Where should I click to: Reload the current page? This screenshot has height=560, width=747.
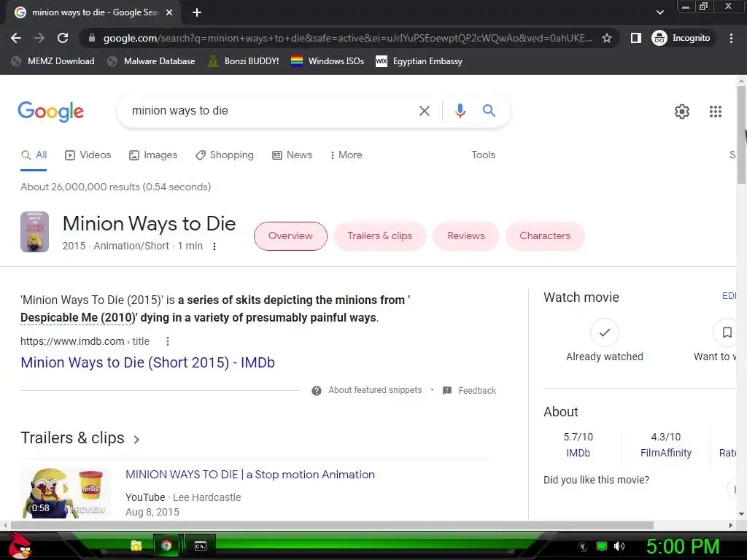[63, 38]
